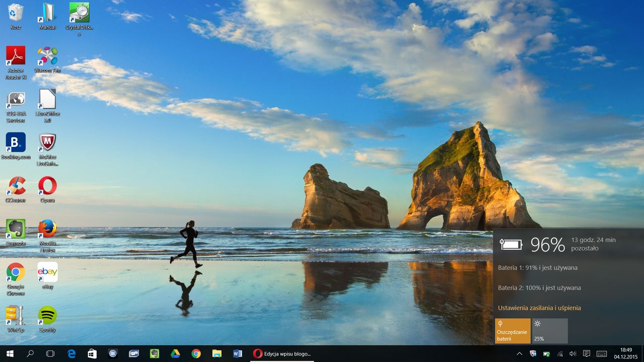Click the 96% battery percentage

coord(548,244)
